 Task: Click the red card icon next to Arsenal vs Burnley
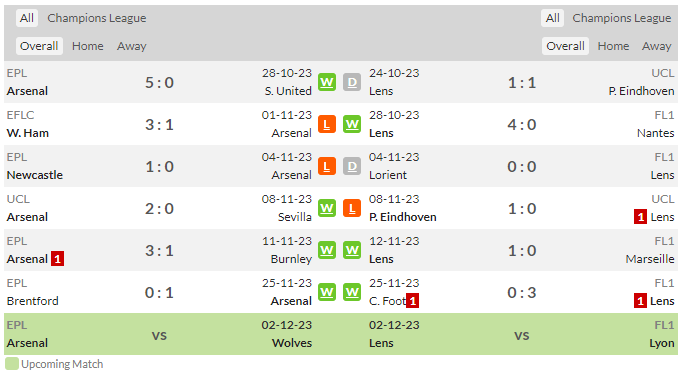point(57,259)
